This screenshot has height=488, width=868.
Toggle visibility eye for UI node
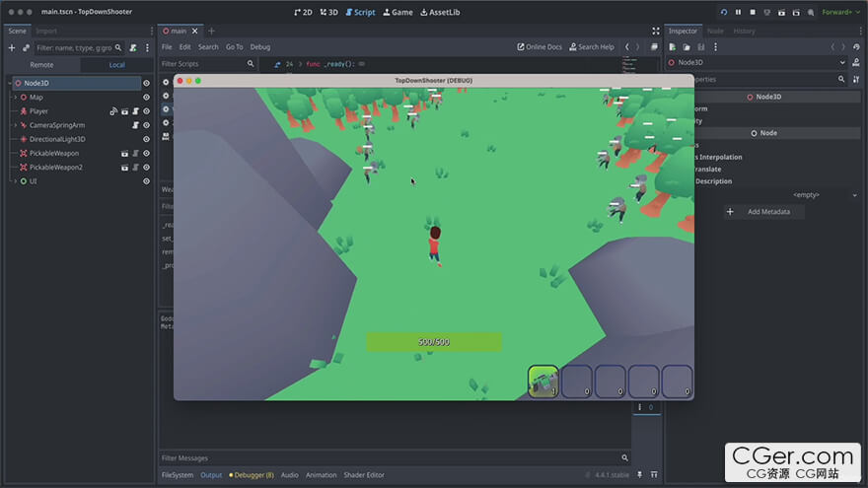click(x=146, y=181)
